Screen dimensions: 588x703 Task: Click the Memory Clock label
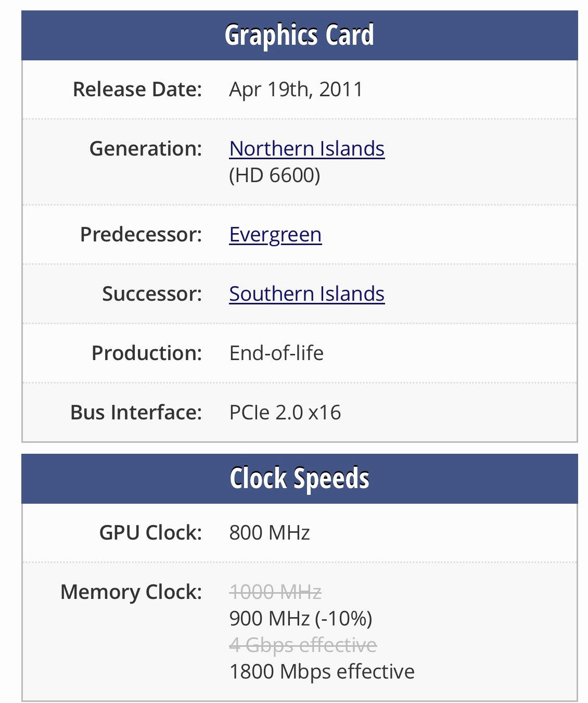click(x=131, y=592)
